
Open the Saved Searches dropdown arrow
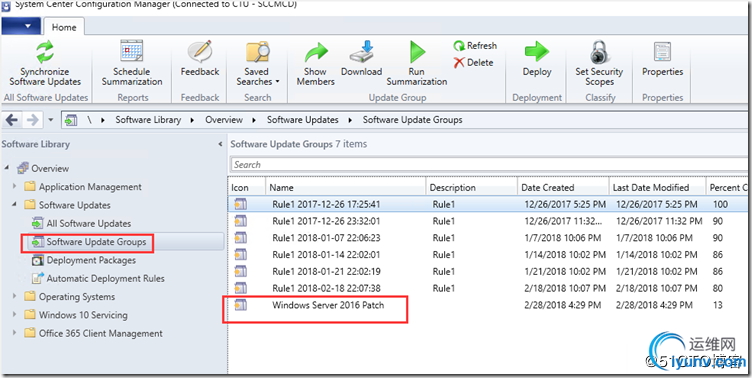click(x=277, y=82)
